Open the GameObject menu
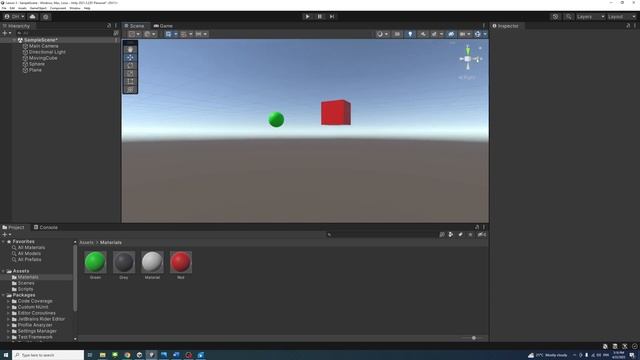The height and width of the screenshot is (360, 640). [x=38, y=8]
